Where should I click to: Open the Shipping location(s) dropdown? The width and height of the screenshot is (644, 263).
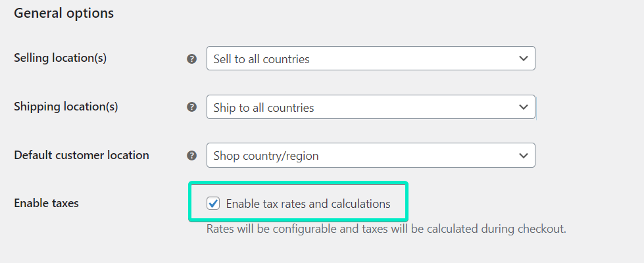coord(371,107)
